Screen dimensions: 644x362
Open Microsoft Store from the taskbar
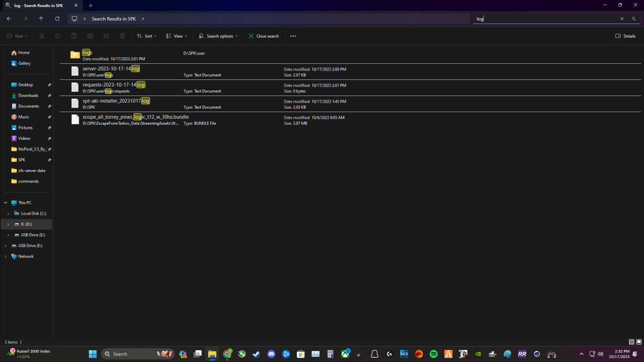pos(301,354)
